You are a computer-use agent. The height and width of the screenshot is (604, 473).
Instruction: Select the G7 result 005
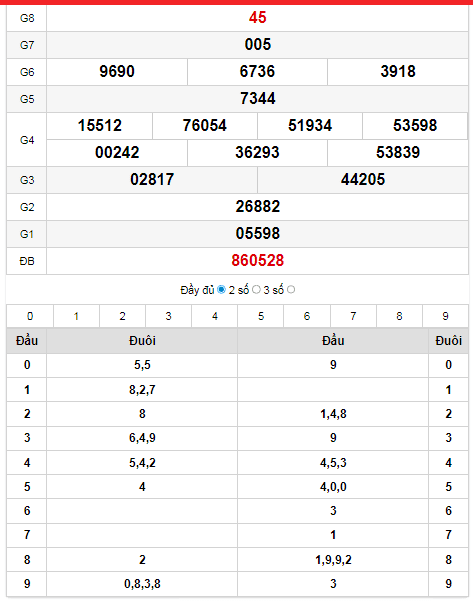tap(258, 45)
